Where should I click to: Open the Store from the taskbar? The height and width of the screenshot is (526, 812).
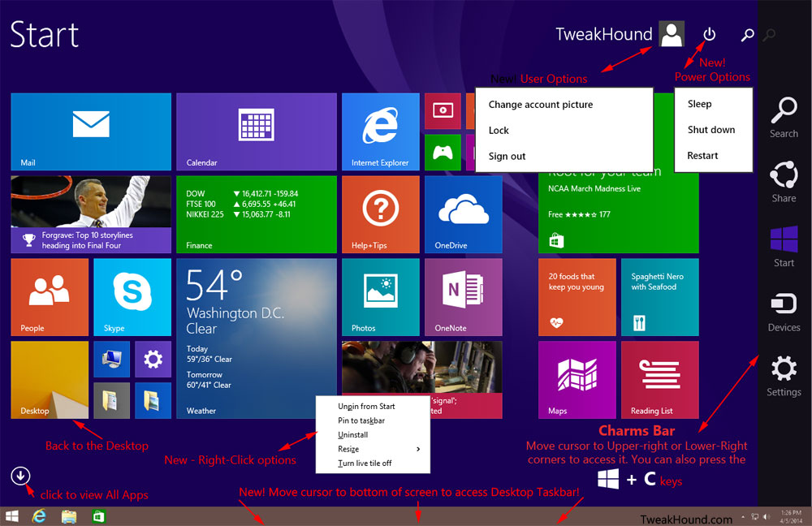[98, 516]
